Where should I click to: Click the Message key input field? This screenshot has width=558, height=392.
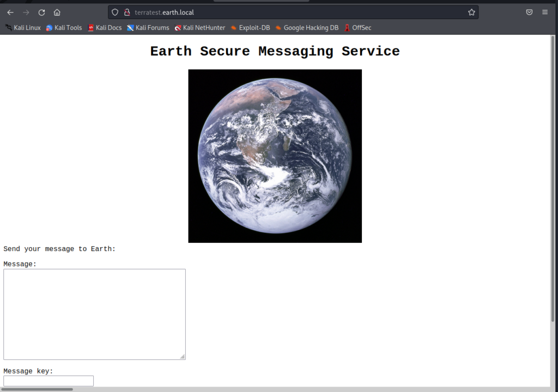coord(48,381)
